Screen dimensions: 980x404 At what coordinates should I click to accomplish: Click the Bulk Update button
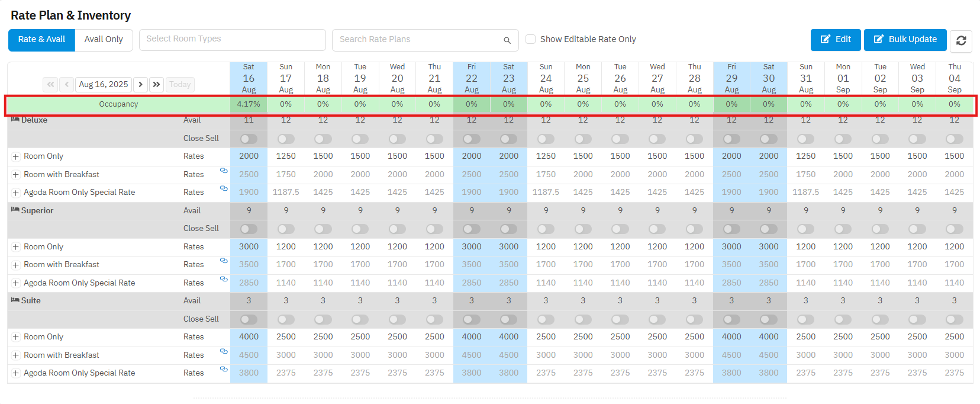(905, 40)
